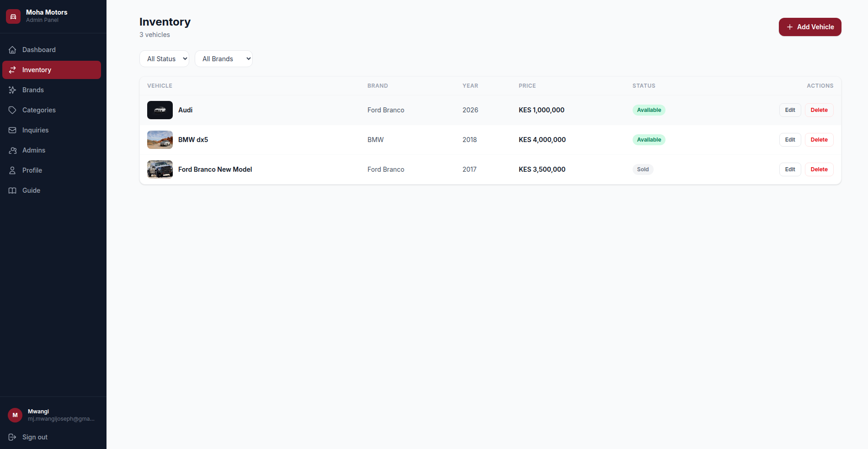Screen dimensions: 868x449
Task: Edit the BMW dx5 vehicle
Action: tap(790, 140)
